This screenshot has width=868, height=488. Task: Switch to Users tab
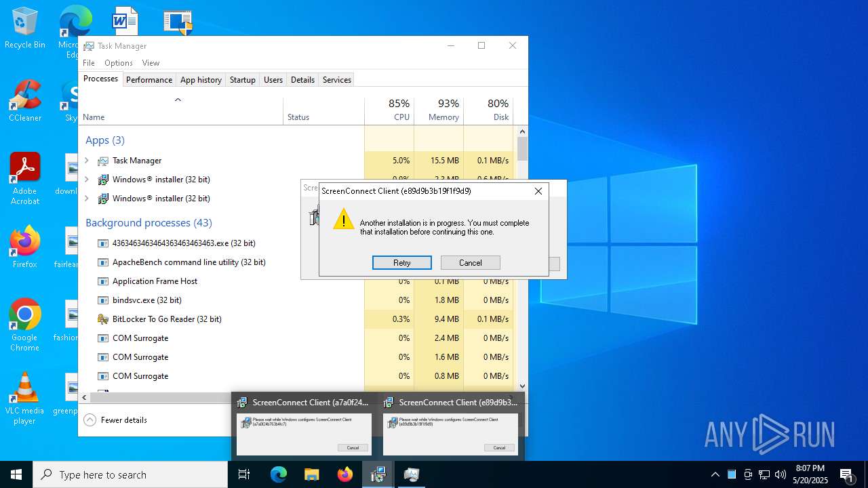point(273,80)
